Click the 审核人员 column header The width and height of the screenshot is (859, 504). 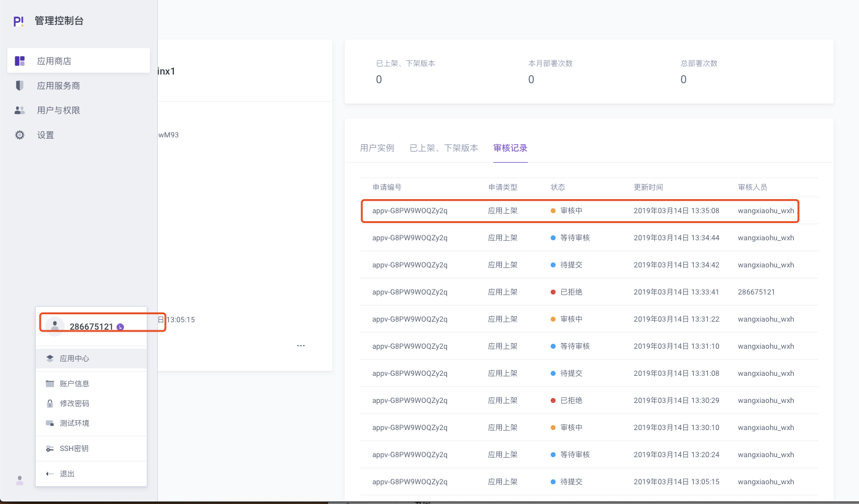click(752, 187)
